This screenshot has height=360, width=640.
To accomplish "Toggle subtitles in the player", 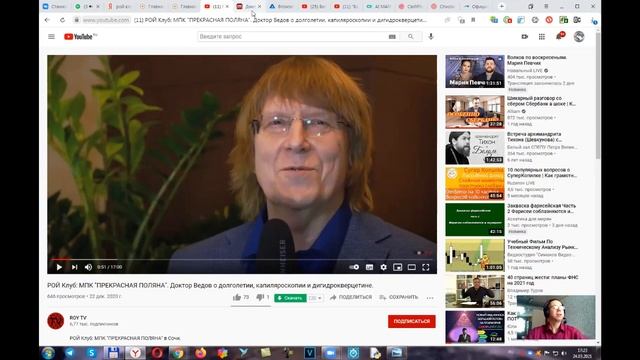I will [x=369, y=267].
